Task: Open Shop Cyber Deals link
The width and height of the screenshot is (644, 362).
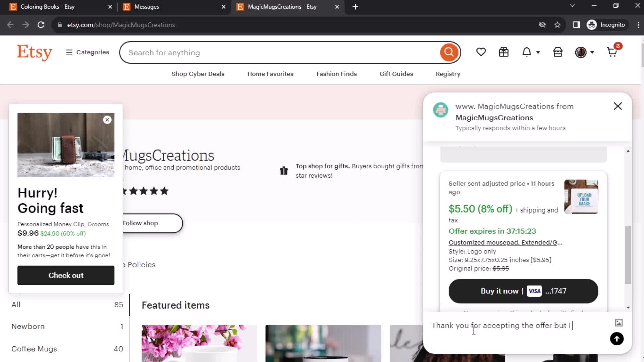Action: pos(198,74)
